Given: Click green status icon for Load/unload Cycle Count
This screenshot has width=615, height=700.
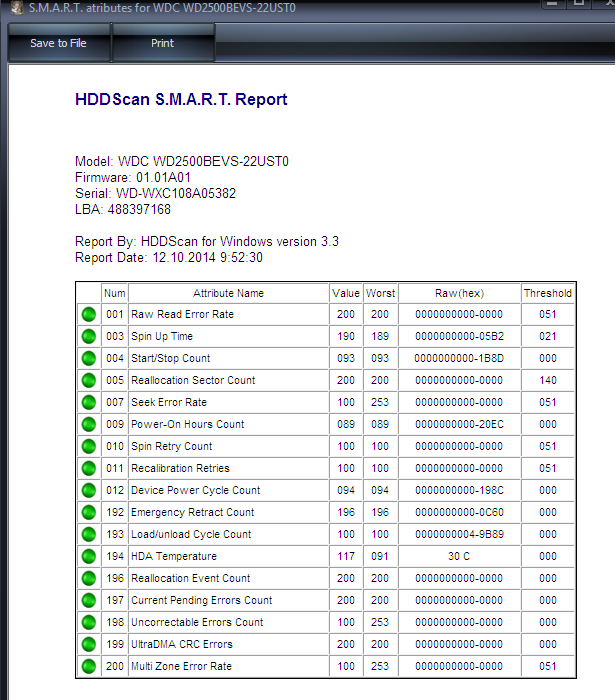Looking at the screenshot, I should tap(89, 534).
